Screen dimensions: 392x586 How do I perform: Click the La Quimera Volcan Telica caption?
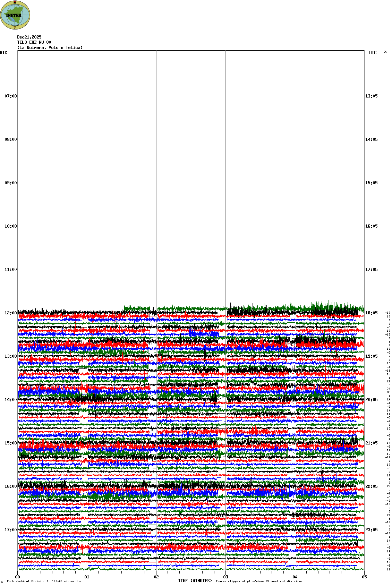click(x=50, y=48)
